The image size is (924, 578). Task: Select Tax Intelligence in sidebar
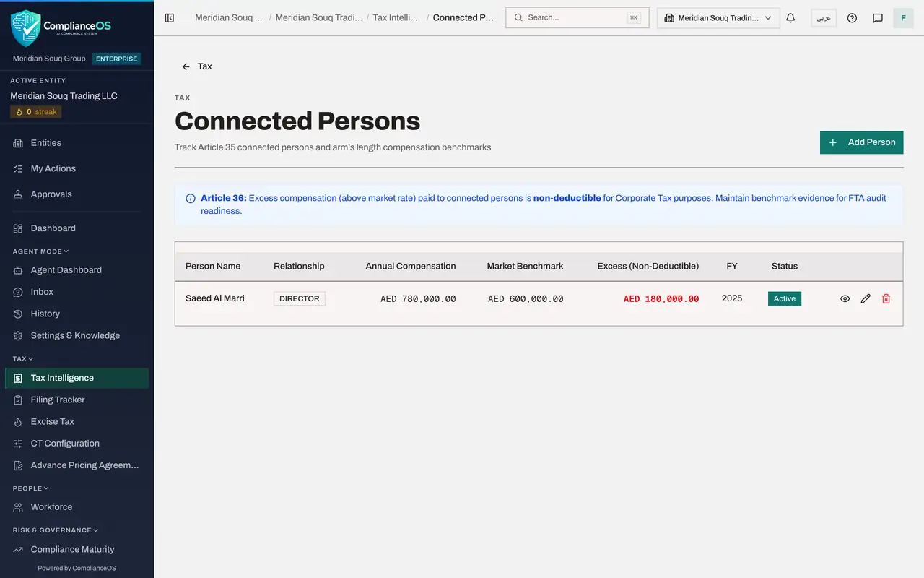[x=77, y=378]
